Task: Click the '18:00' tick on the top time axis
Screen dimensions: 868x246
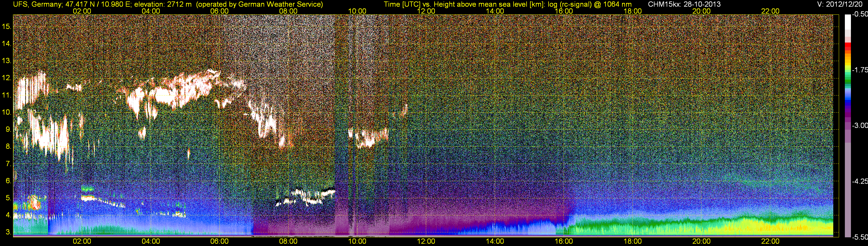Action: [x=632, y=11]
